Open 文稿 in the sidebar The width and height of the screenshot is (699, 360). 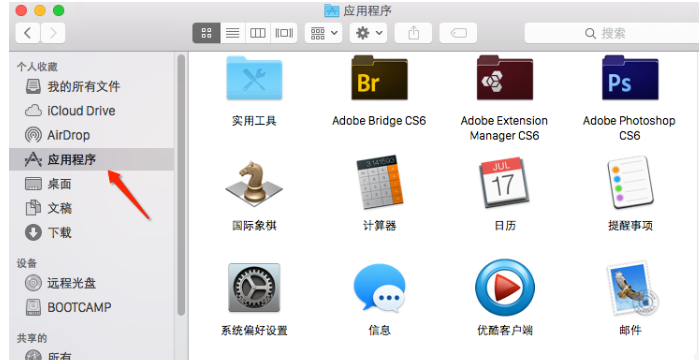click(x=91, y=208)
